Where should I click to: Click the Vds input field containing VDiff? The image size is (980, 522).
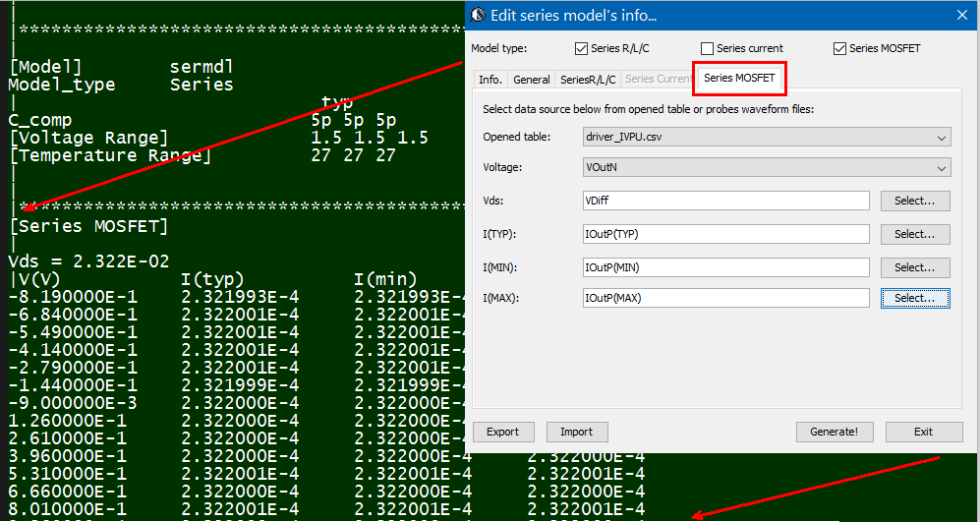[725, 201]
